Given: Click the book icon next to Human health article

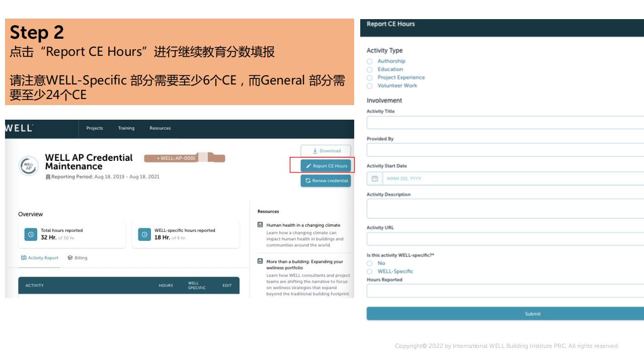Looking at the screenshot, I should click(x=260, y=225).
